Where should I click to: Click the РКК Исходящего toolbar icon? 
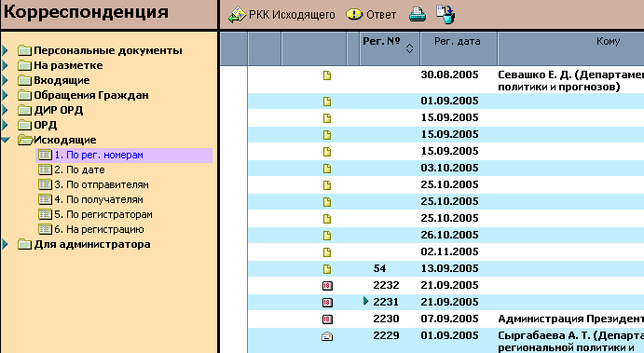point(237,15)
